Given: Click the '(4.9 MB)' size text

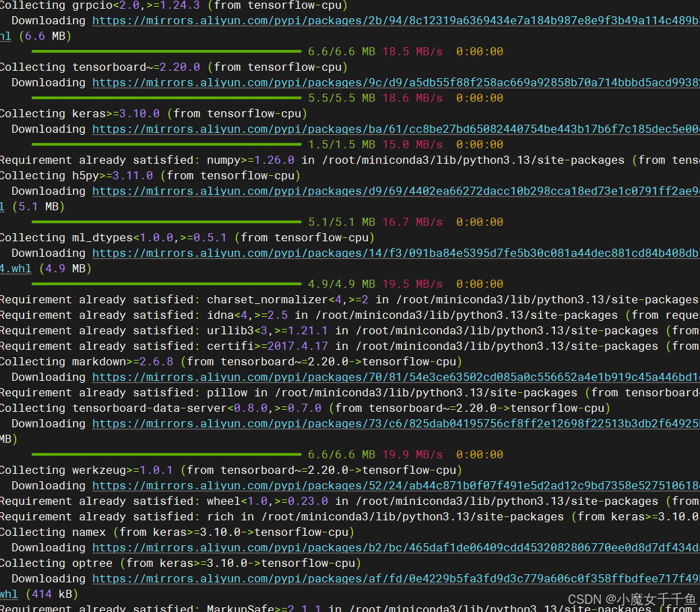Looking at the screenshot, I should click(x=65, y=268).
